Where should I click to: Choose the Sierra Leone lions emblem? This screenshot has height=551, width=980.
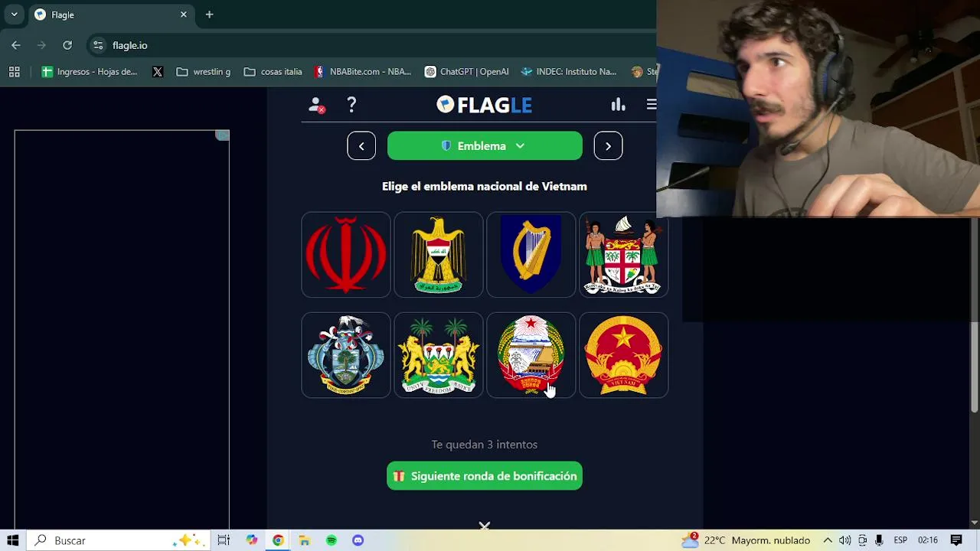tap(439, 355)
